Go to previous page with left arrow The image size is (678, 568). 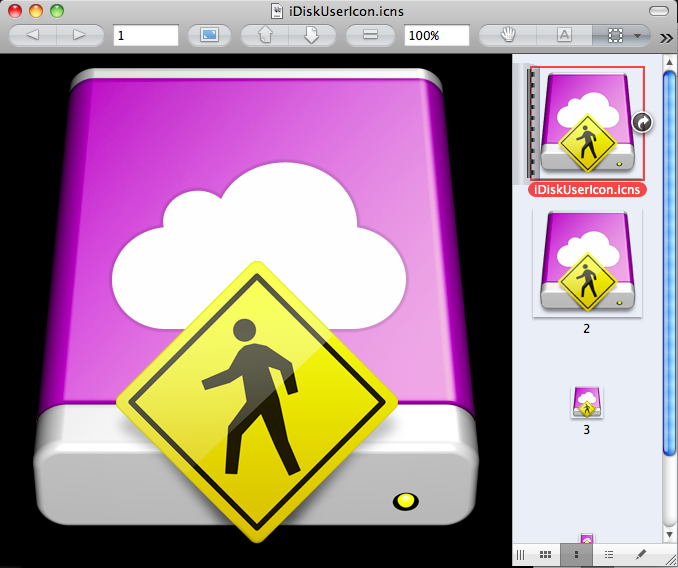(33, 35)
